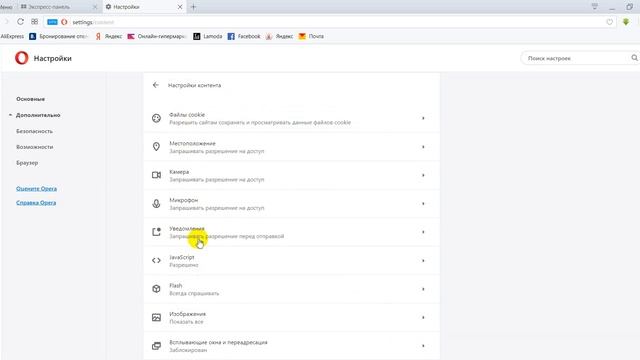Open the AliExpress bookmark

(x=12, y=36)
